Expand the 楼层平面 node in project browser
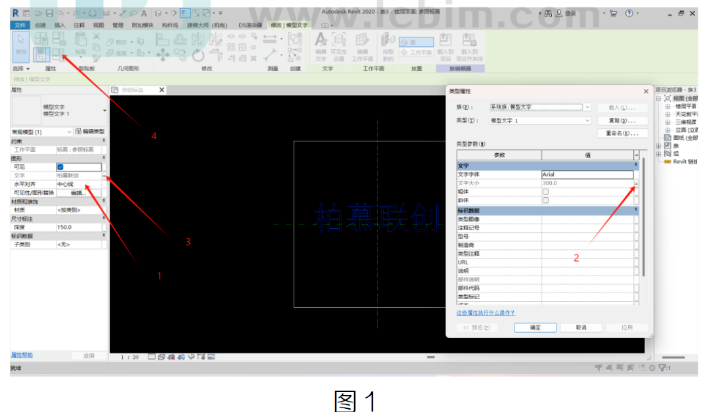The image size is (722, 412). click(668, 106)
